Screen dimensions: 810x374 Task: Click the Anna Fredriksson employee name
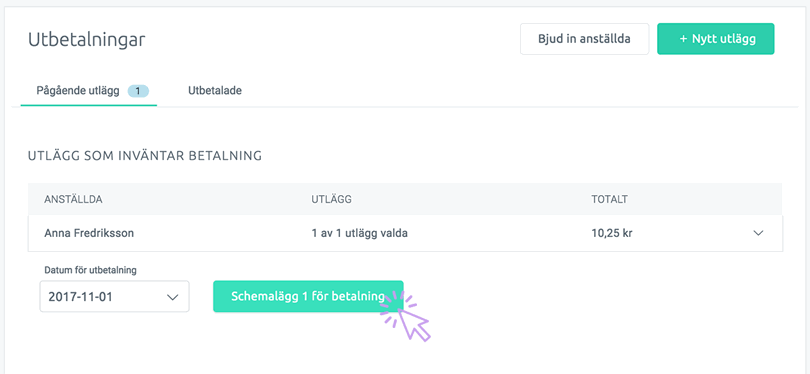click(89, 233)
